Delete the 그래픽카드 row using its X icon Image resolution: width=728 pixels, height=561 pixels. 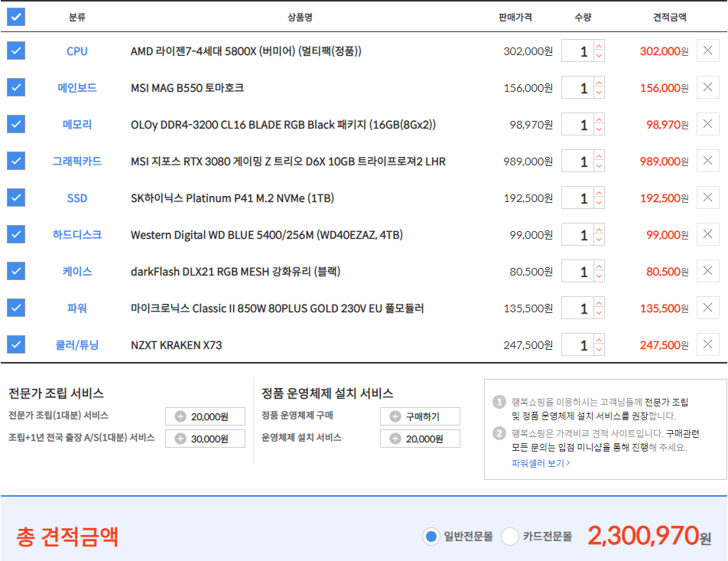pyautogui.click(x=707, y=161)
